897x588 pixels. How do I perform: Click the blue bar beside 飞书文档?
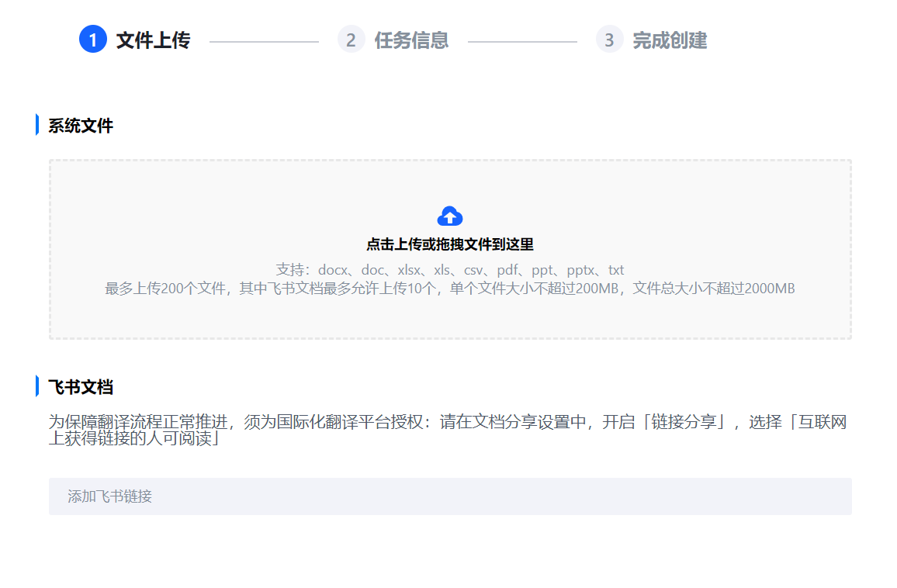(37, 386)
